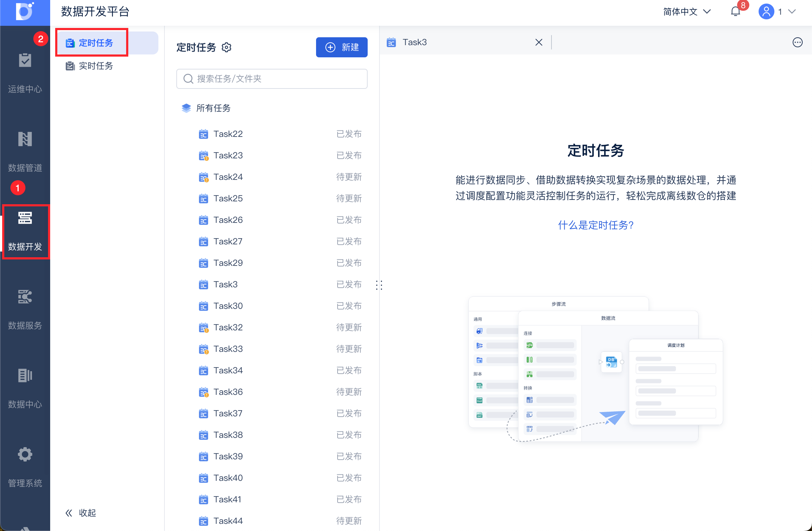Click the settings gear beside 定时任务 heading
This screenshot has width=812, height=531.
(226, 47)
